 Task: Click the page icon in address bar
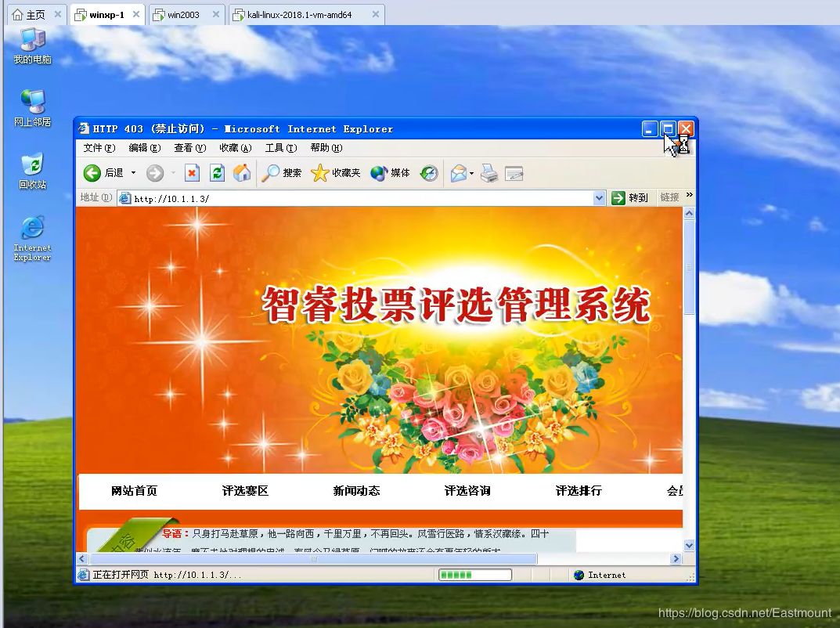[x=124, y=198]
